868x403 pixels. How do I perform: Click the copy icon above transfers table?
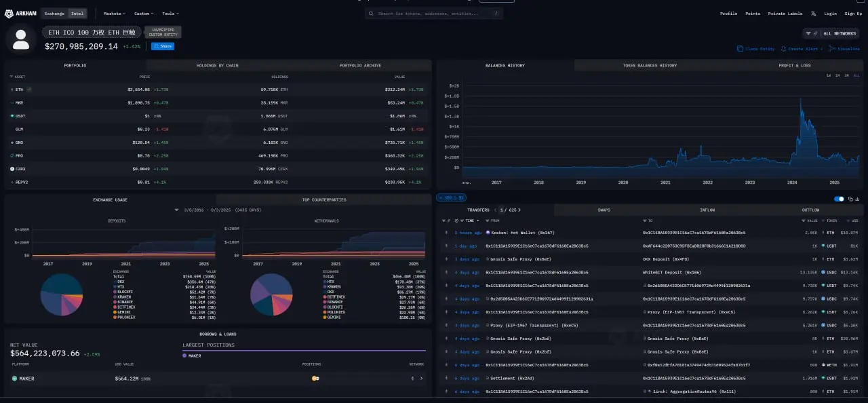pos(851,199)
